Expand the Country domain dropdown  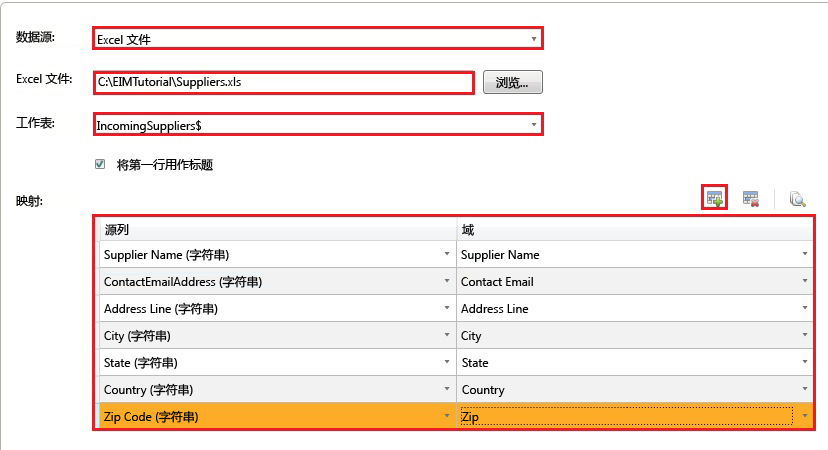coord(804,390)
